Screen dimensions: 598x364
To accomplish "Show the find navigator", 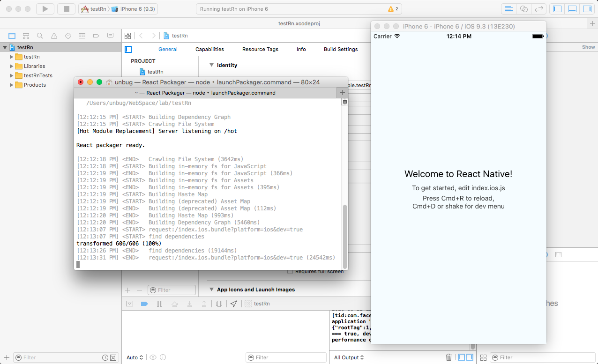I will coord(40,36).
